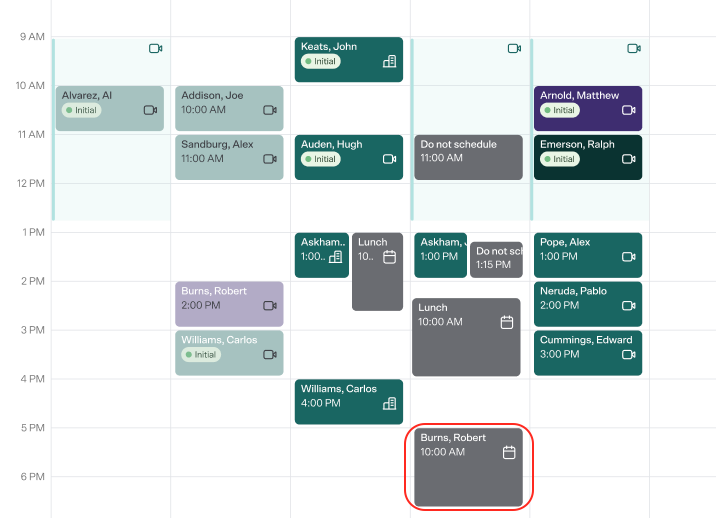Image resolution: width=716 pixels, height=518 pixels.
Task: Open the Sandburg, Alex 11:00 AM appointment
Action: coord(229,158)
